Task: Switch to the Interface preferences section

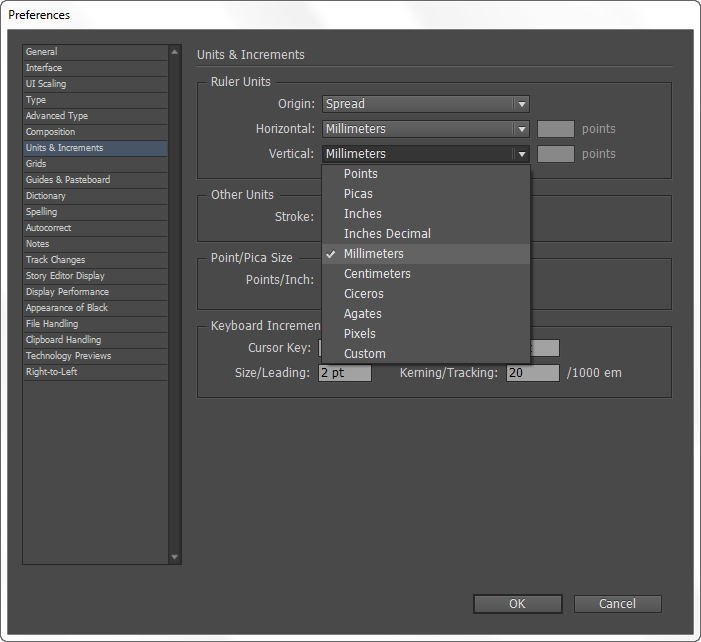Action: pyautogui.click(x=44, y=68)
